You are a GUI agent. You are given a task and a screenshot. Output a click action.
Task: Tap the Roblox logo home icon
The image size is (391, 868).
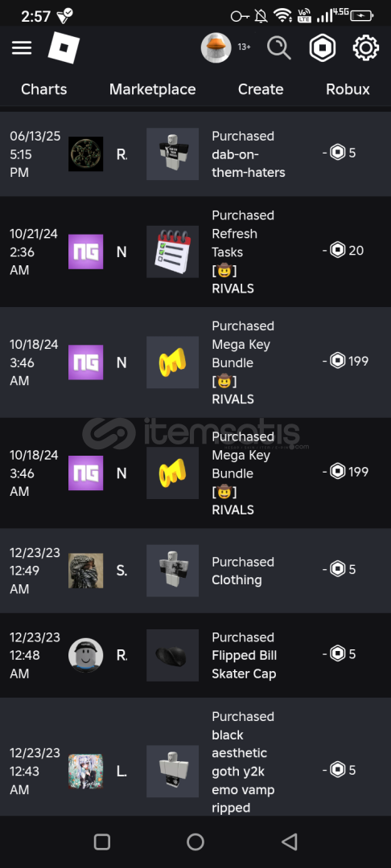click(64, 47)
